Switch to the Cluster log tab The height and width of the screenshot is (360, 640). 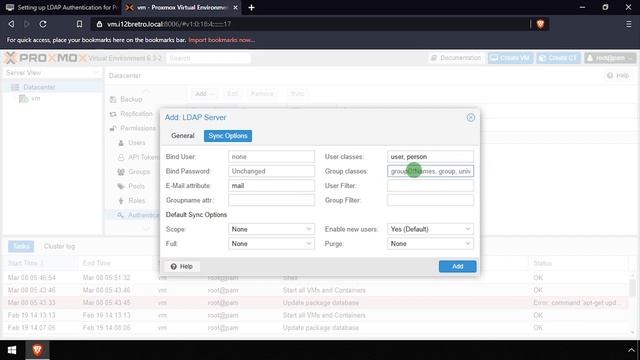(59, 246)
